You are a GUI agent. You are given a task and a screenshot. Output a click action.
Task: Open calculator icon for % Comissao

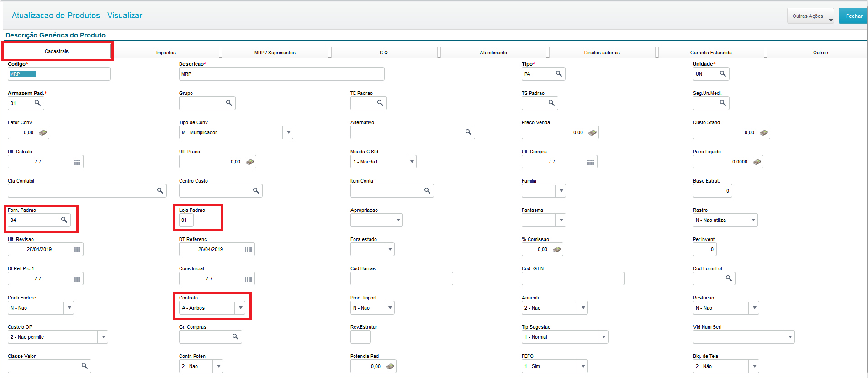tap(556, 249)
